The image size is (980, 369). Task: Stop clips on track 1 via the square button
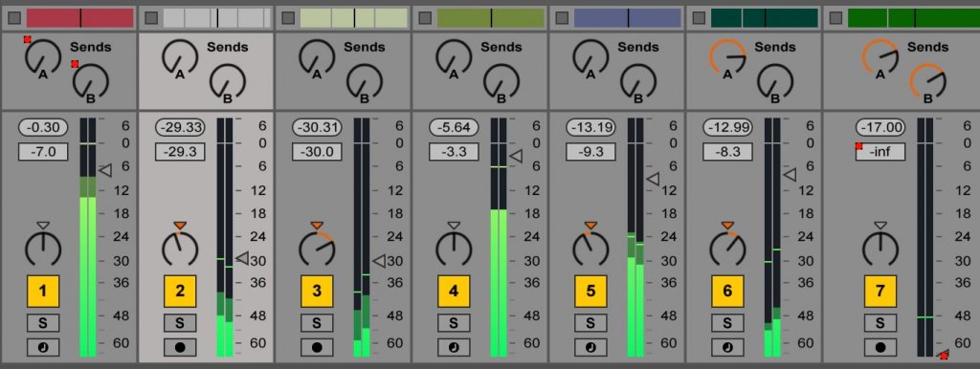[x=14, y=18]
